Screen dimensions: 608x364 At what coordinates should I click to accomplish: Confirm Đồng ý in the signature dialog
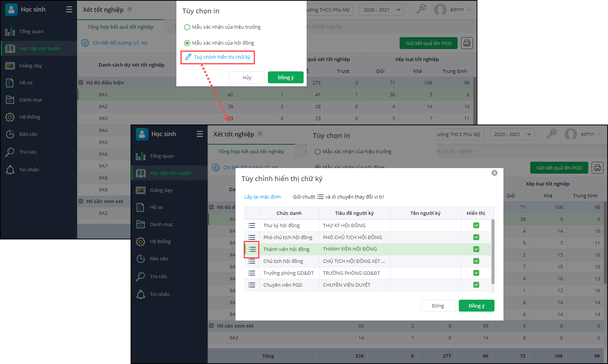tap(477, 306)
